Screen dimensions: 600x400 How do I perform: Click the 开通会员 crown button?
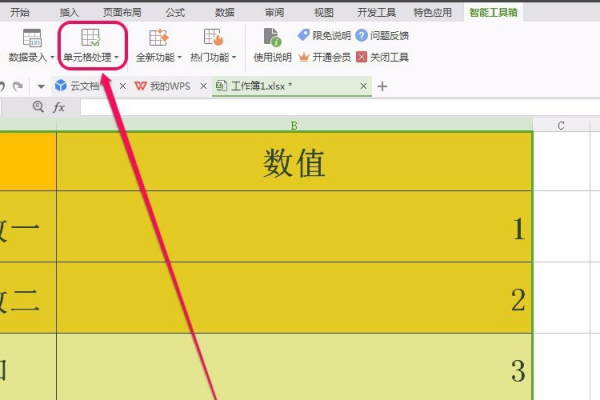point(324,57)
